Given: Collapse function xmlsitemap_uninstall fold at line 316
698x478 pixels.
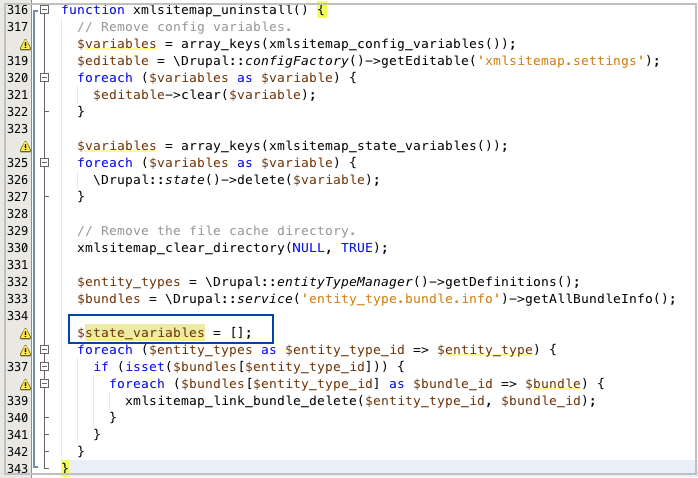Looking at the screenshot, I should (x=44, y=9).
